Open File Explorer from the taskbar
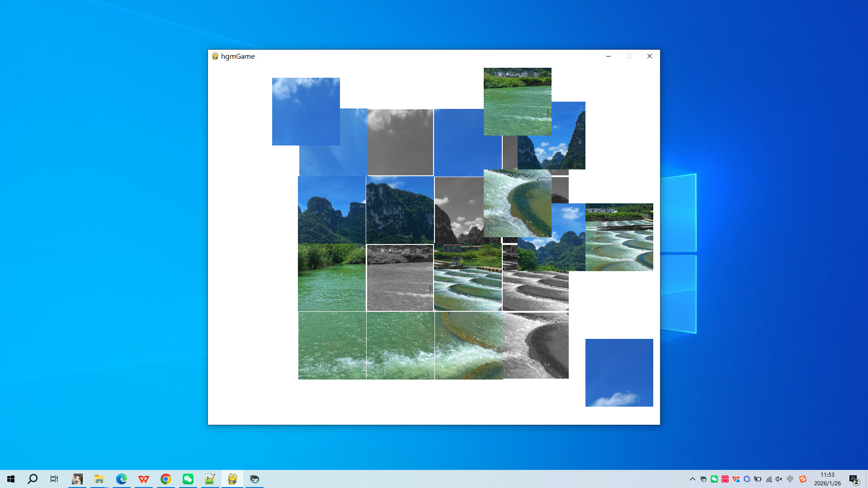The height and width of the screenshot is (488, 868). click(x=99, y=479)
